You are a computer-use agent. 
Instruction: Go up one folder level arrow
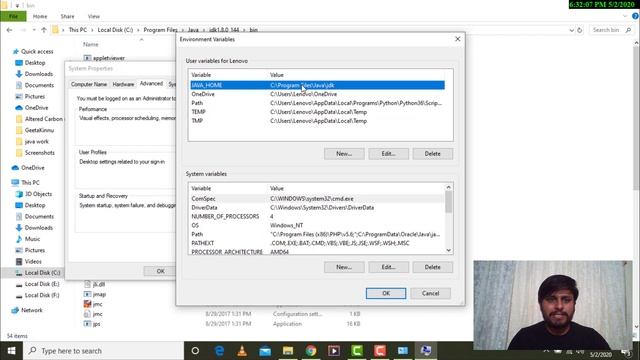tap(44, 30)
